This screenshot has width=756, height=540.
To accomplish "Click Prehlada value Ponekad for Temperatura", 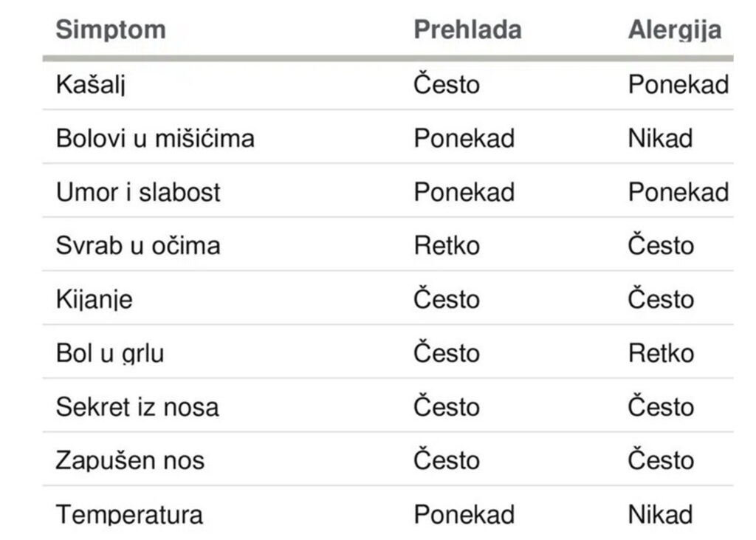I will click(x=464, y=514).
